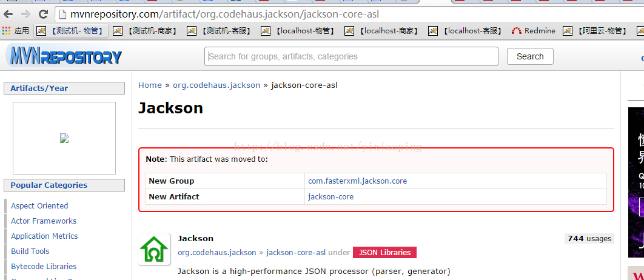Click the purple advertisement banner on the right
This screenshot has height=280, width=644.
pyautogui.click(x=636, y=182)
